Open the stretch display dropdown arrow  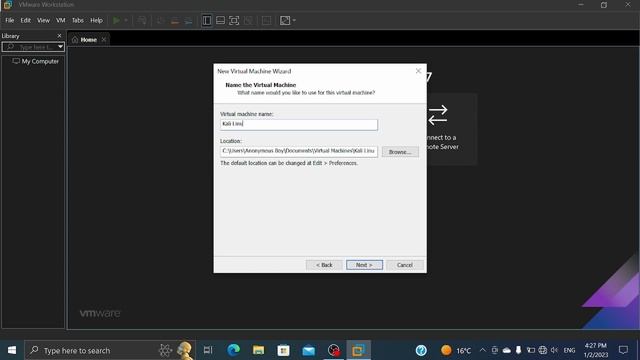(x=294, y=20)
